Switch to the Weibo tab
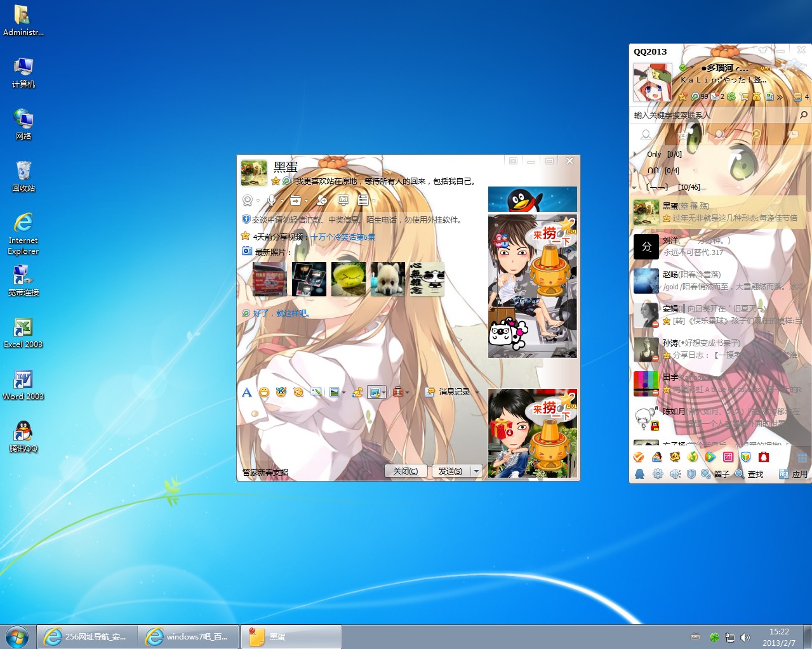This screenshot has width=812, height=649. click(x=756, y=134)
